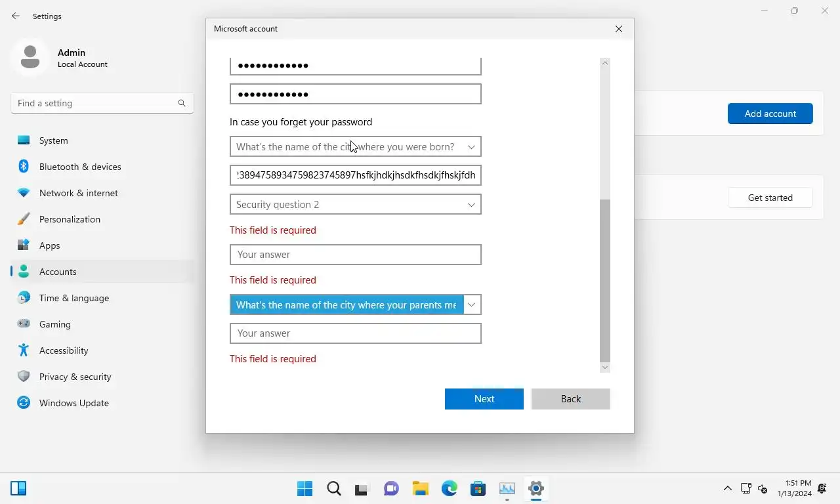Open Accessibility settings
This screenshot has height=504, width=840.
pyautogui.click(x=102, y=350)
